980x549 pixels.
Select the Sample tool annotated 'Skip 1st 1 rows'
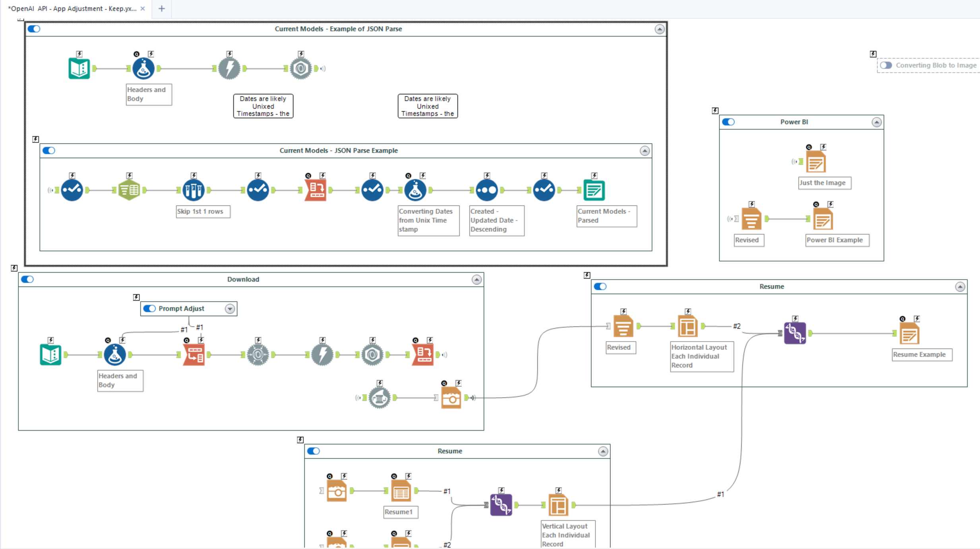[x=193, y=190]
